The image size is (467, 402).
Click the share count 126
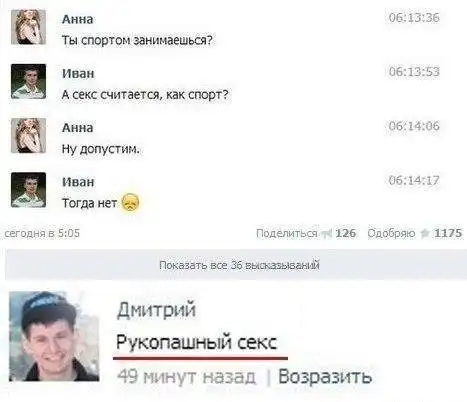[345, 233]
